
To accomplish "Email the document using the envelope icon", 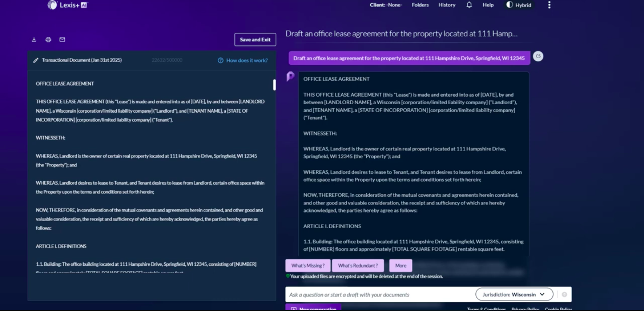I will (62, 39).
